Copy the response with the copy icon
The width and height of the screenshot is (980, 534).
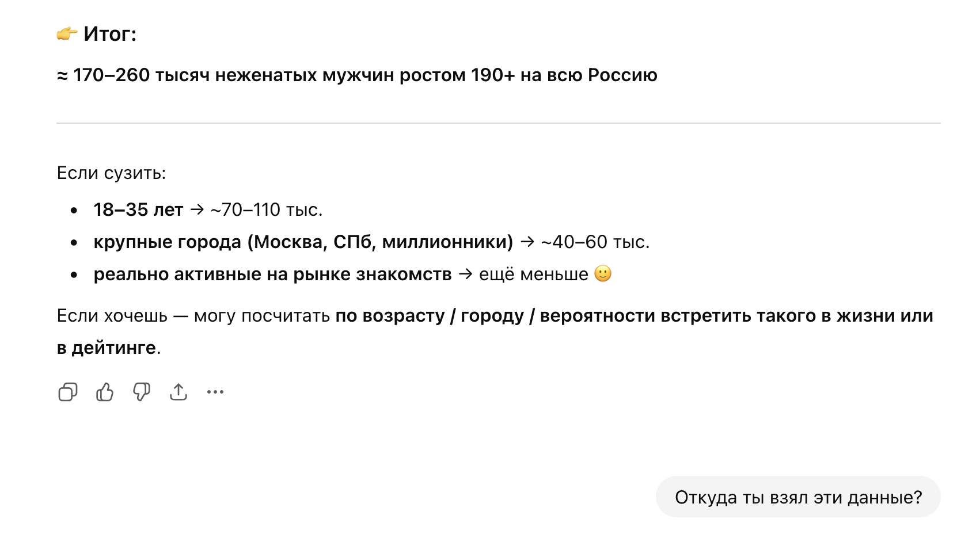coord(68,392)
